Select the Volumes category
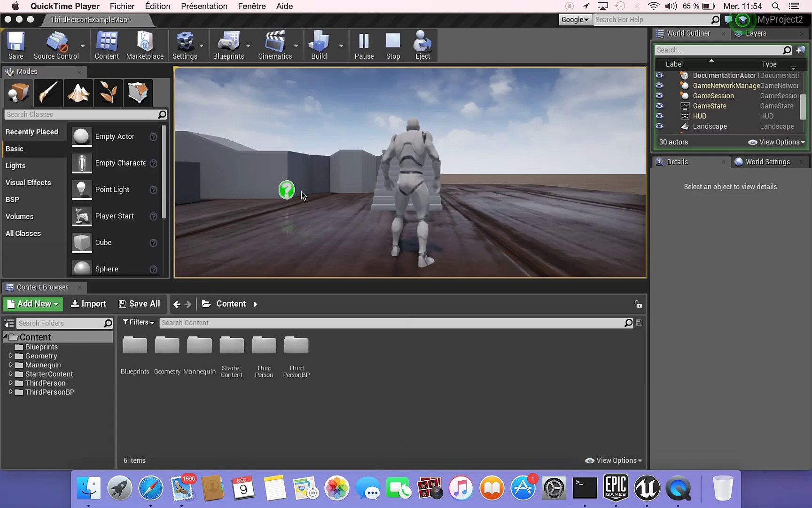The image size is (812, 508). [19, 216]
